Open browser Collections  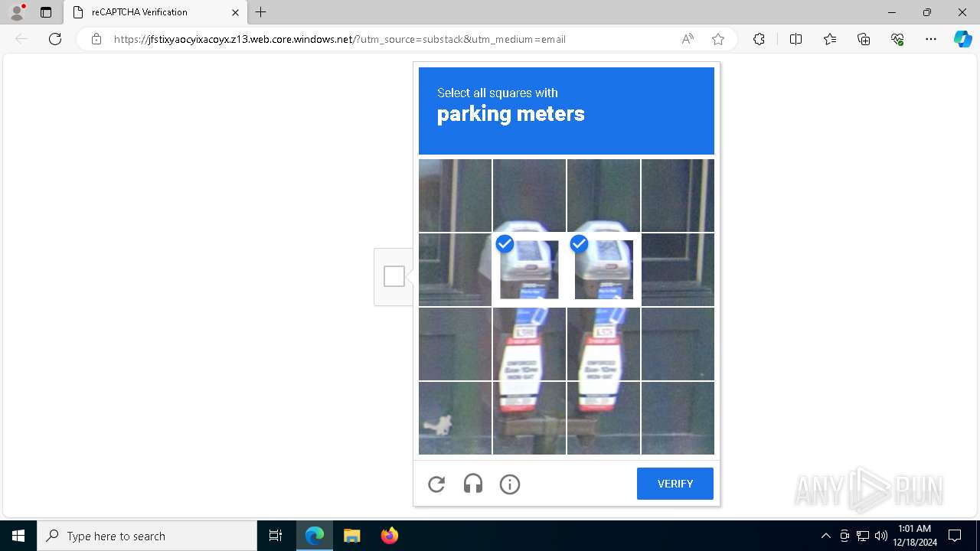[x=864, y=39]
